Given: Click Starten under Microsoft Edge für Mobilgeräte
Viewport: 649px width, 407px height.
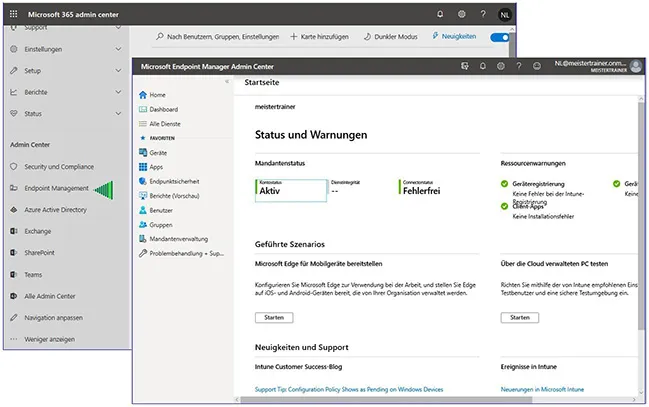Looking at the screenshot, I should (x=274, y=317).
